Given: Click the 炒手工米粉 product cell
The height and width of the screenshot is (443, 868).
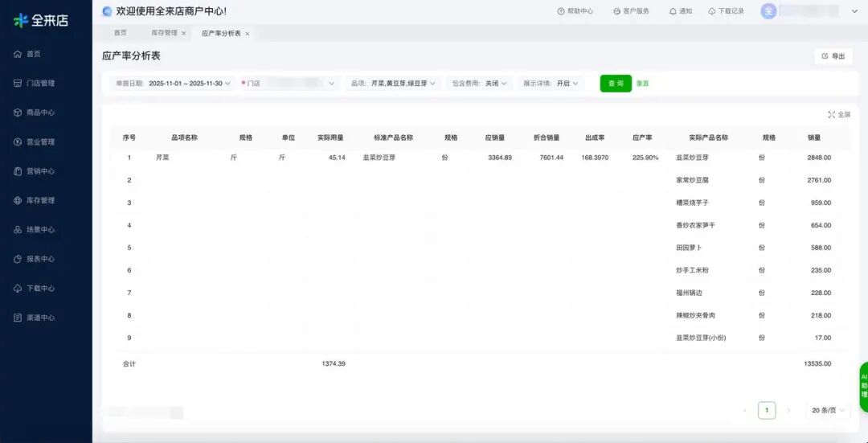Looking at the screenshot, I should [692, 270].
